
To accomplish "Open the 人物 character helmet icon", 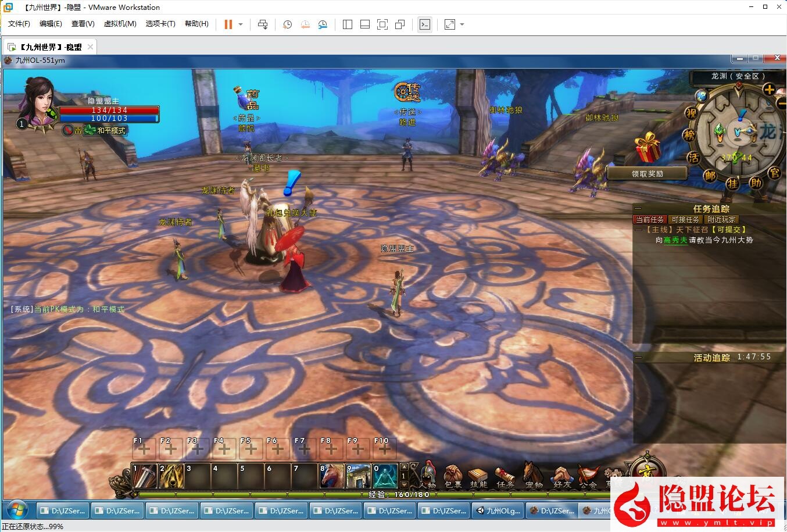I will coord(427,475).
